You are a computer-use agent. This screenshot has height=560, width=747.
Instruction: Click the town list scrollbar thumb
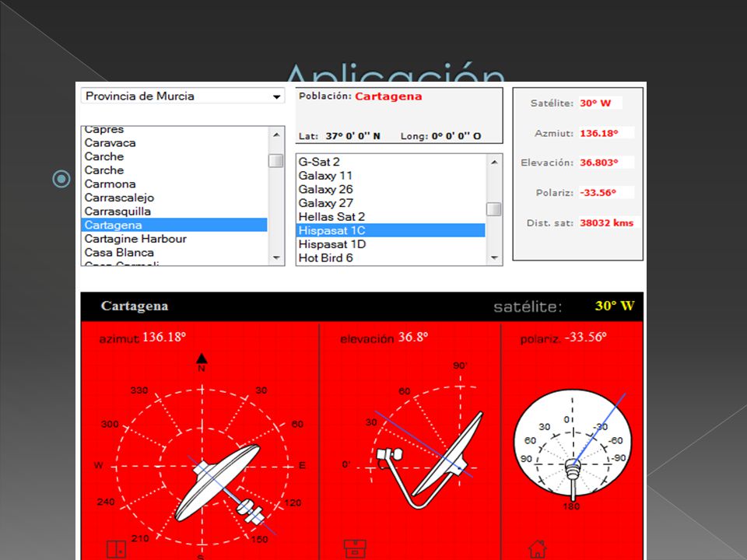click(275, 161)
